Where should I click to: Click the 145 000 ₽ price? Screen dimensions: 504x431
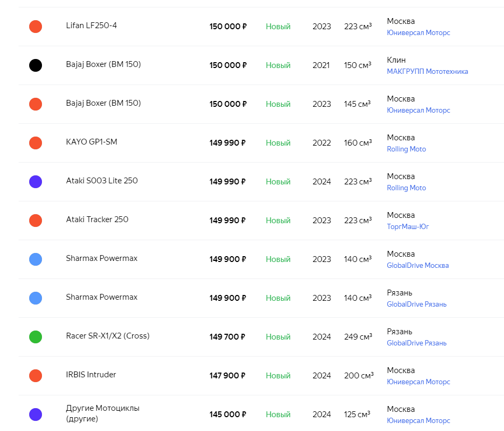(x=227, y=415)
